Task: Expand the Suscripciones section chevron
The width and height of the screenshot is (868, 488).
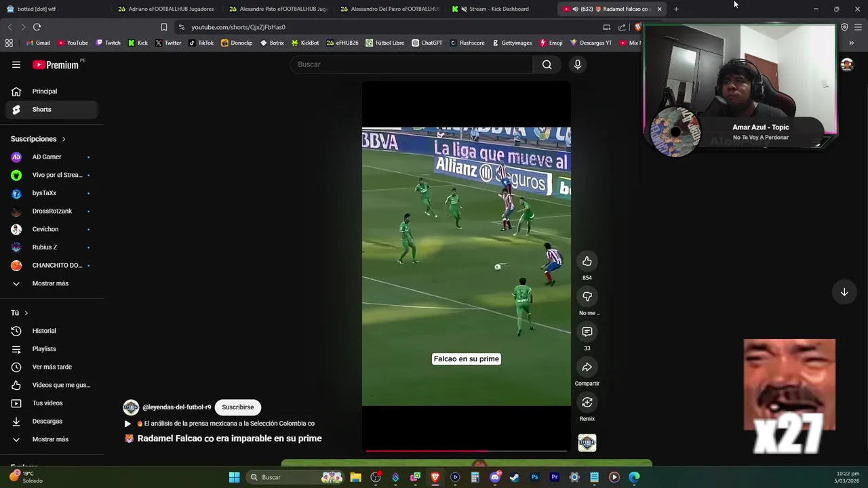Action: click(x=64, y=139)
